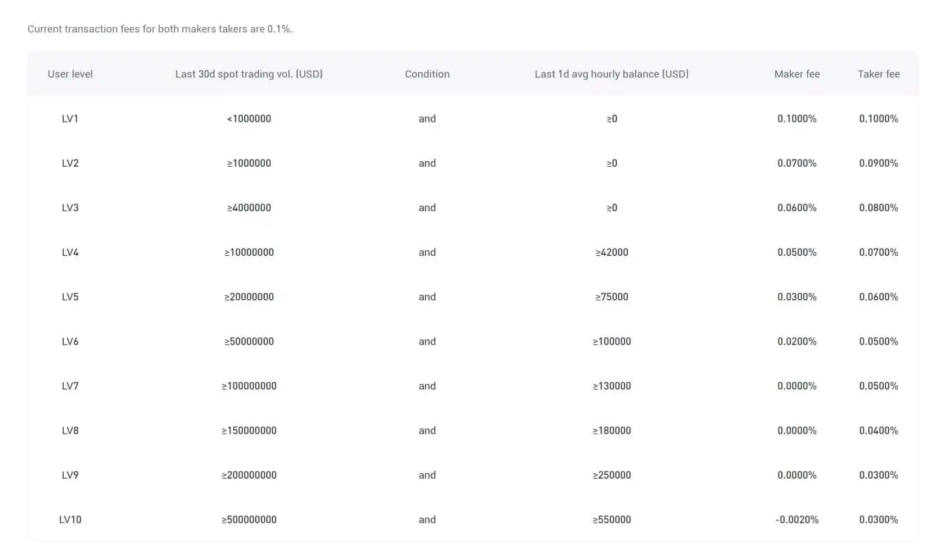Click the Condition column header
Viewport: 942px width, 560px height.
click(427, 74)
